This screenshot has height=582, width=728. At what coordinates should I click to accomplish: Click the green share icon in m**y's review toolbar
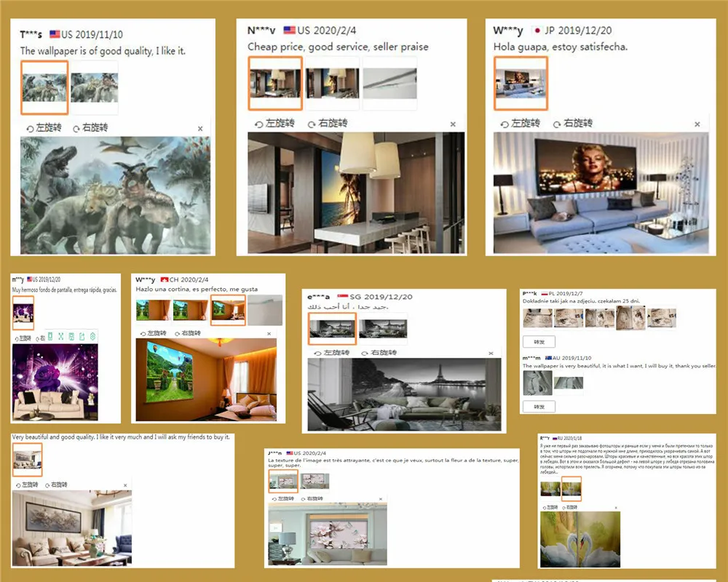point(82,337)
